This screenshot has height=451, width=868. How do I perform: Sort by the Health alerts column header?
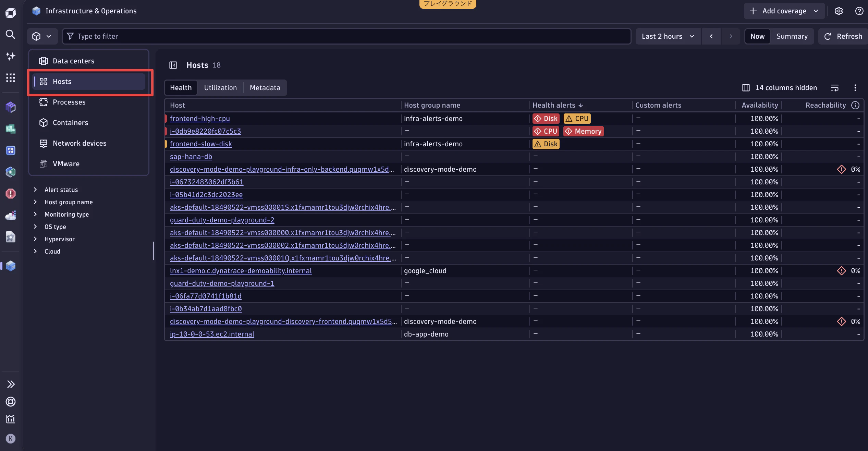tap(558, 105)
